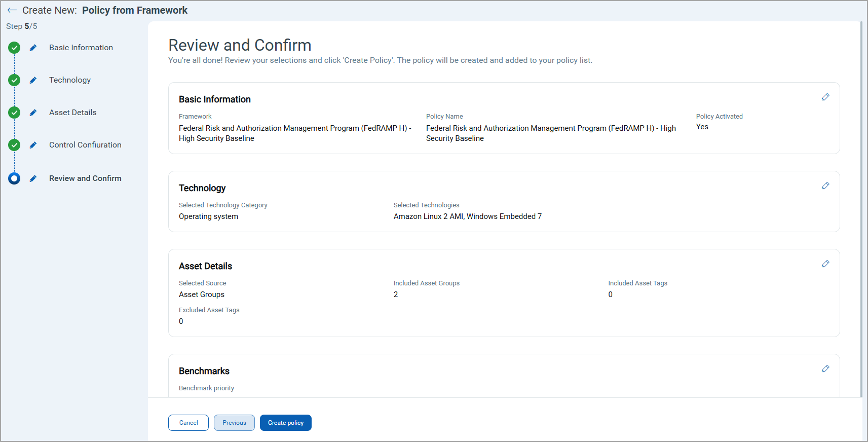The width and height of the screenshot is (868, 442).
Task: Jump to Control Configuration step label
Action: point(85,145)
